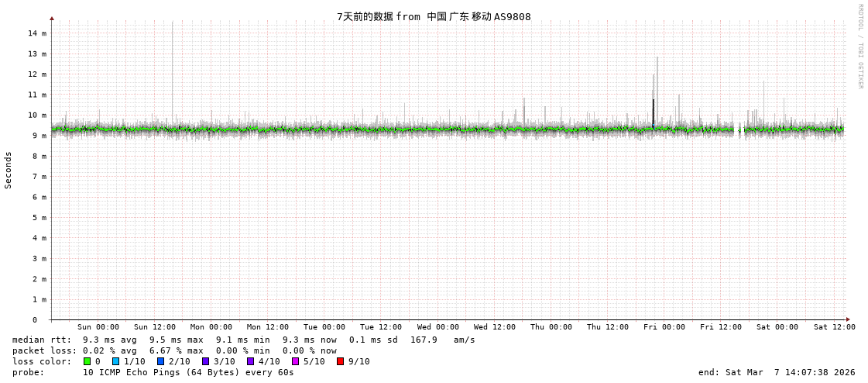The width and height of the screenshot is (868, 383).
Task: Click the red 9/10 loss swatch
Action: pos(340,361)
